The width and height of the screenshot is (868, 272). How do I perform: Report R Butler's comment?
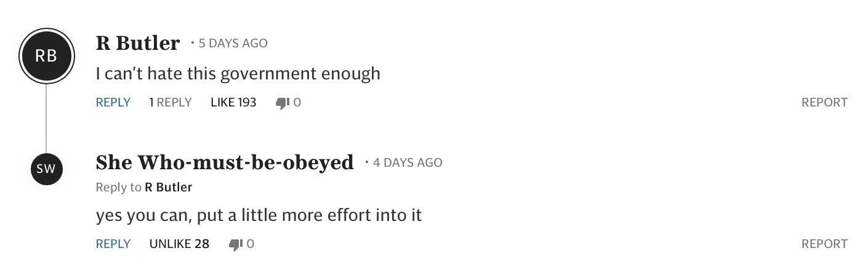(824, 103)
